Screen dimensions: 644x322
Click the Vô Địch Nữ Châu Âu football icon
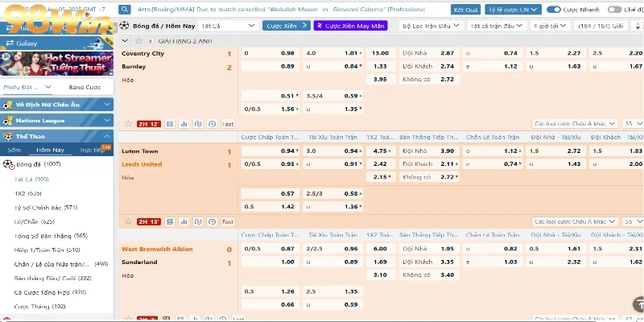click(x=7, y=105)
